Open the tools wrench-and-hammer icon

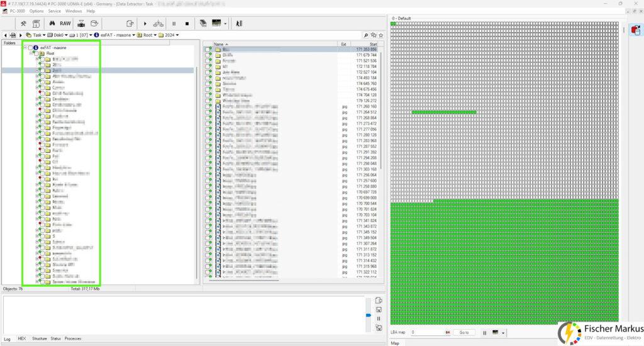pos(23,23)
